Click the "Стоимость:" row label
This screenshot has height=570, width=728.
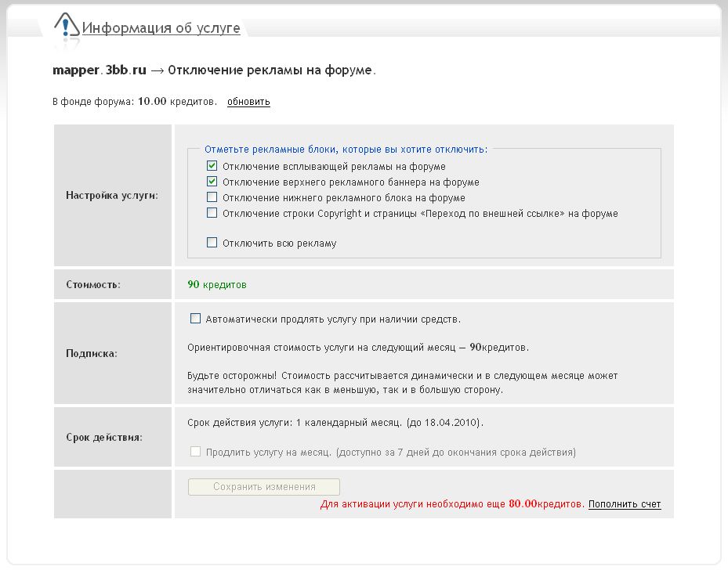click(x=93, y=285)
